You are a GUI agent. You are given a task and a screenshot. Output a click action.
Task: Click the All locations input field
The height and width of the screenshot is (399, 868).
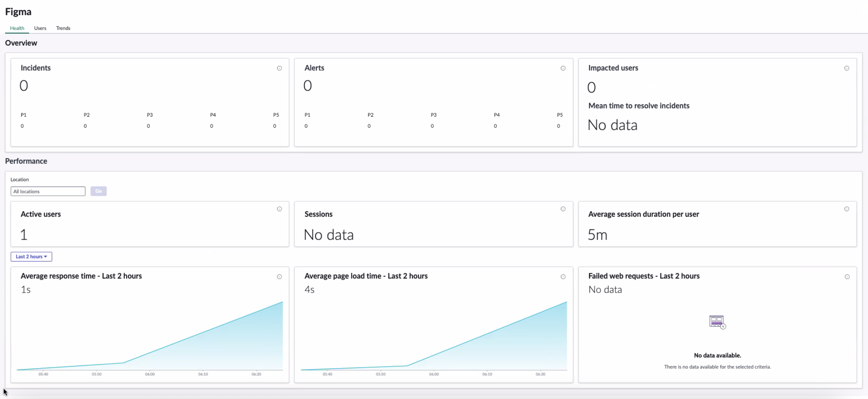pos(48,191)
